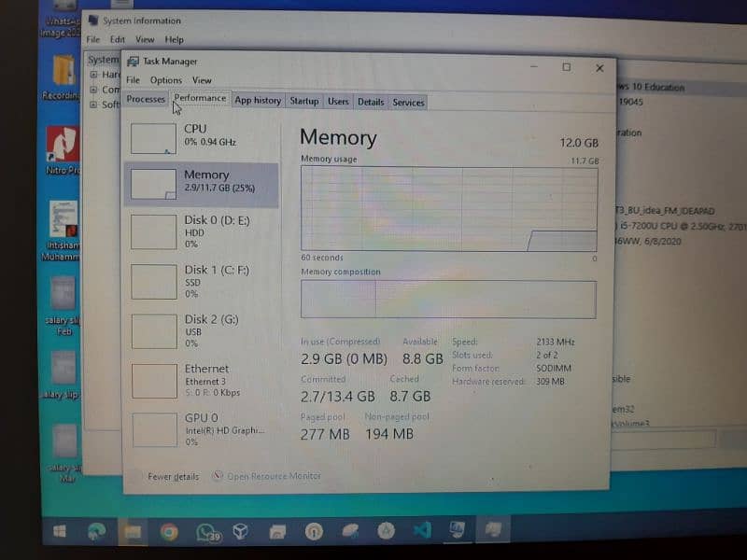The image size is (747, 560).
Task: Open System Information Edit menu
Action: click(118, 39)
